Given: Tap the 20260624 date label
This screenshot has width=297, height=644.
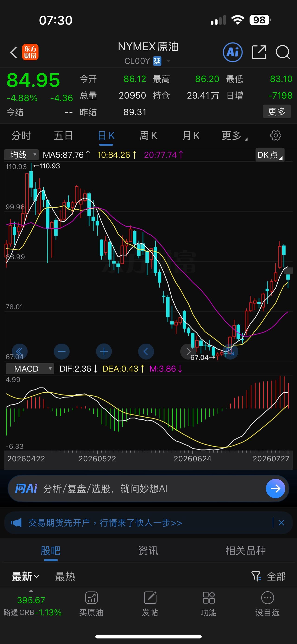Looking at the screenshot, I should (193, 459).
